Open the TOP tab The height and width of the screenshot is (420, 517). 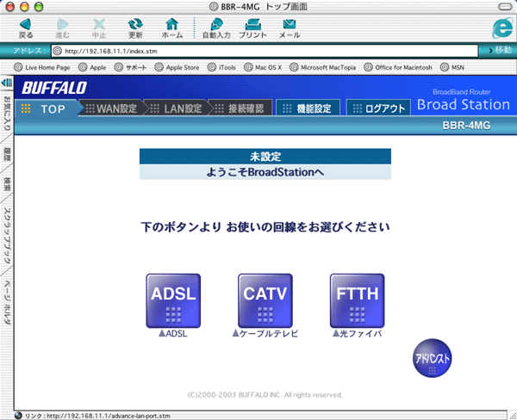[x=47, y=108]
